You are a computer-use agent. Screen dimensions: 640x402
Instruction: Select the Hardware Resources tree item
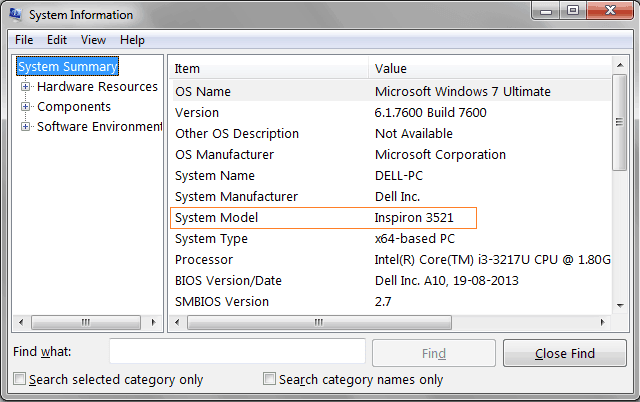97,87
